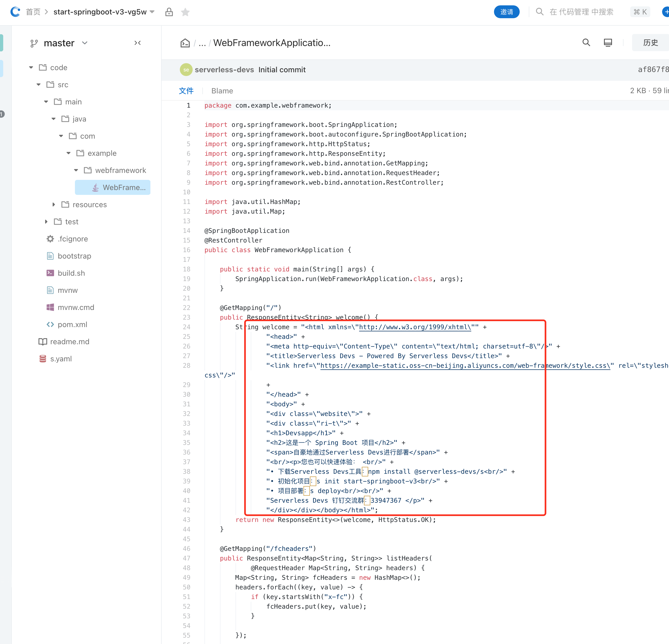Click line number 46 in gutter
669x644 pixels.
[x=186, y=549]
